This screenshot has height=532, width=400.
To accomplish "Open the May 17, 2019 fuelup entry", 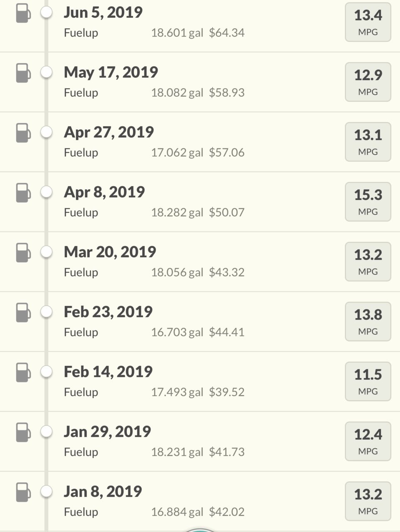I will tap(200, 82).
